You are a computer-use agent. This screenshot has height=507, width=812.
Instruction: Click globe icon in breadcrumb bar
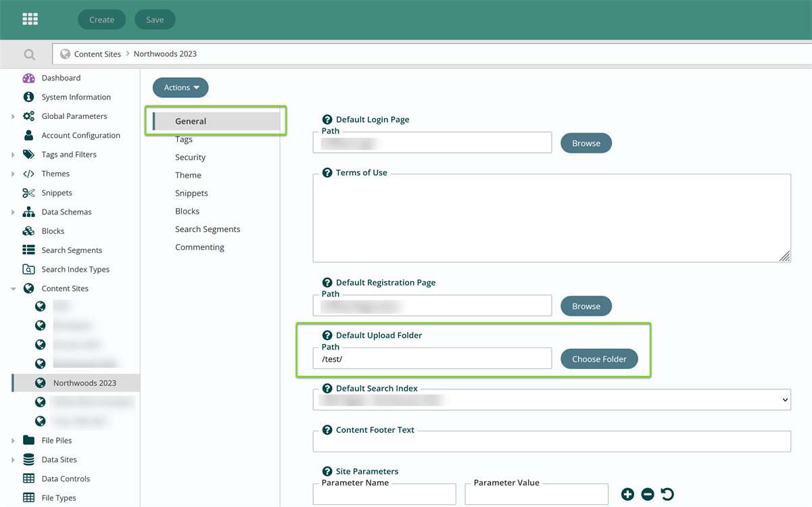tap(66, 54)
